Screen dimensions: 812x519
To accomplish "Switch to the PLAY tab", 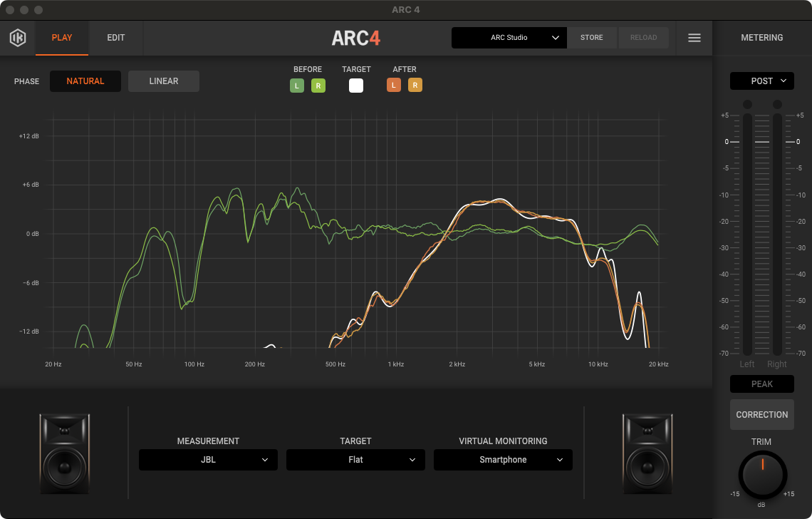I will tap(62, 38).
